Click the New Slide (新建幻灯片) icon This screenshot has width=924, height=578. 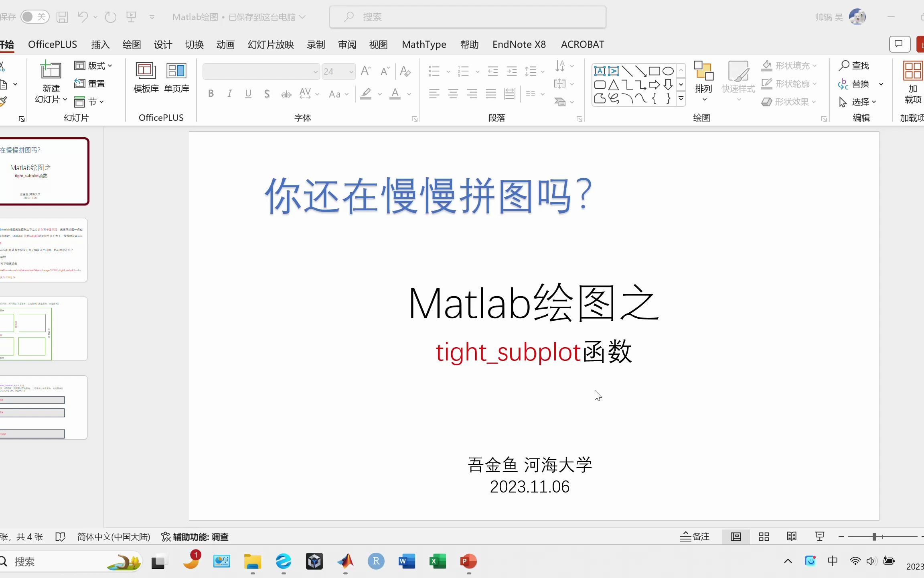pyautogui.click(x=51, y=71)
